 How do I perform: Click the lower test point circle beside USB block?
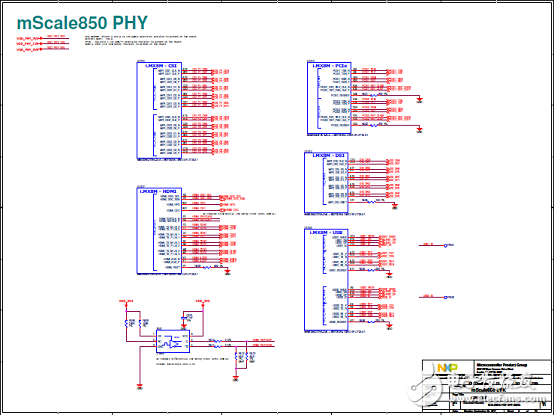[x=446, y=297]
